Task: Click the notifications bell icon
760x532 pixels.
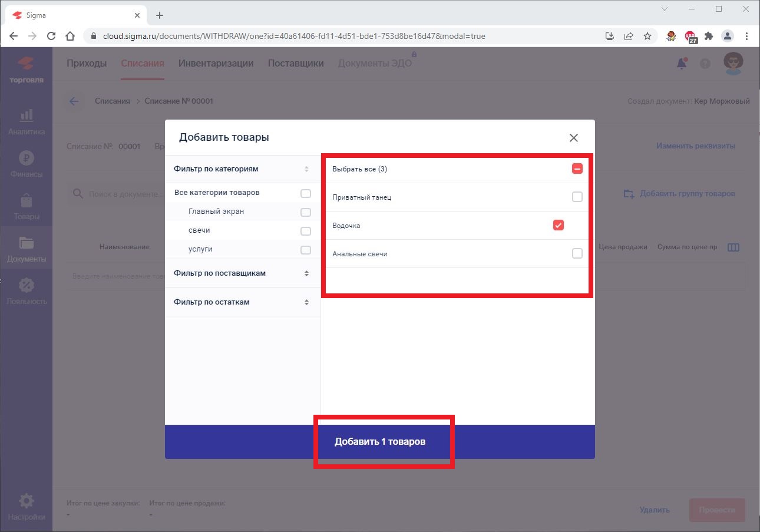Action: [x=682, y=64]
